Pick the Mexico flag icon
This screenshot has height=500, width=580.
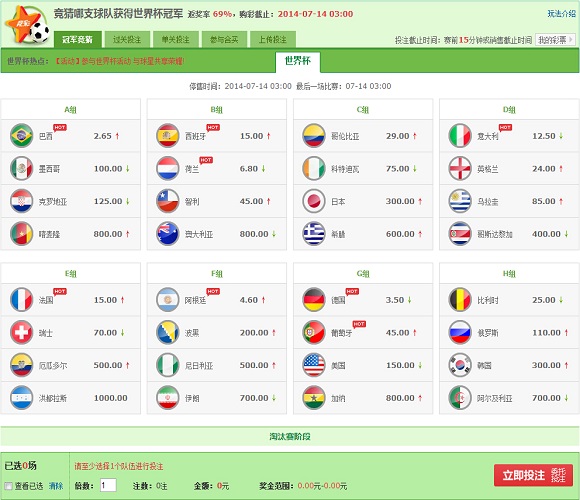point(21,168)
